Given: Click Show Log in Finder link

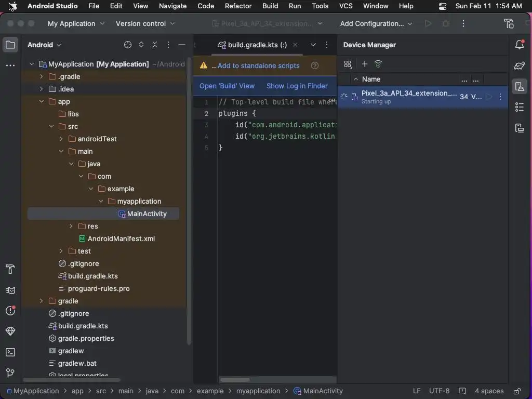Looking at the screenshot, I should tap(297, 86).
